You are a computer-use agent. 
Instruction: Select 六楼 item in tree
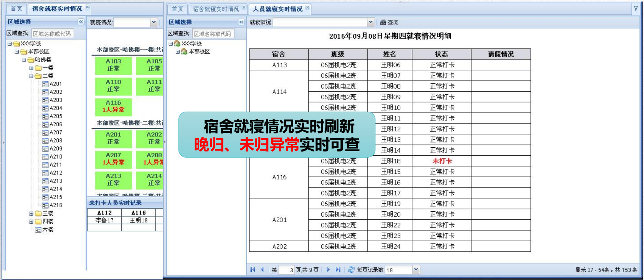click(x=48, y=230)
